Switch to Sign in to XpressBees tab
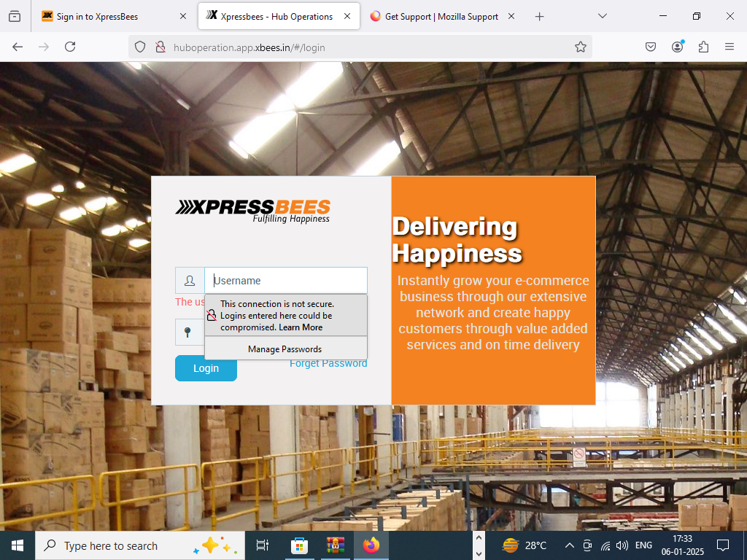 pos(96,17)
